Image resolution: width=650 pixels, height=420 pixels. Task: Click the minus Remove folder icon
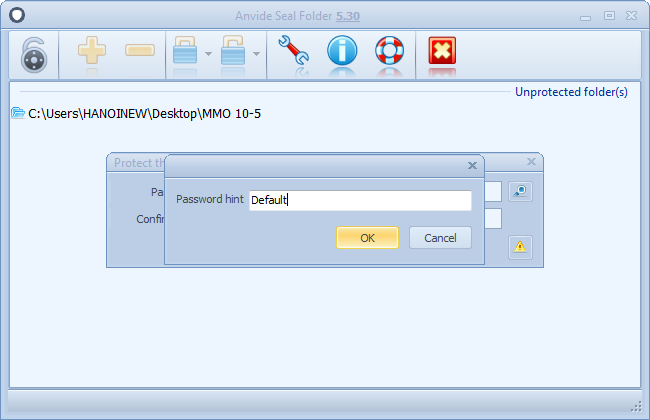click(x=140, y=52)
